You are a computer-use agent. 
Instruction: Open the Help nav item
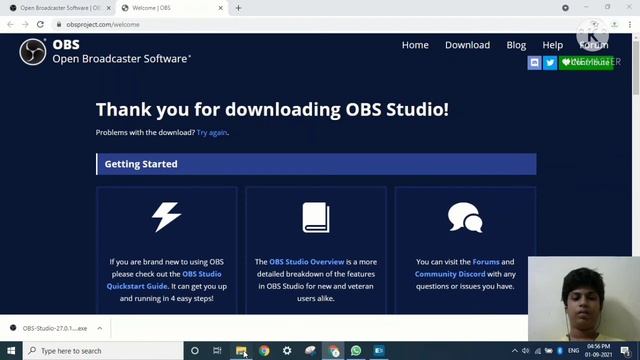(553, 45)
